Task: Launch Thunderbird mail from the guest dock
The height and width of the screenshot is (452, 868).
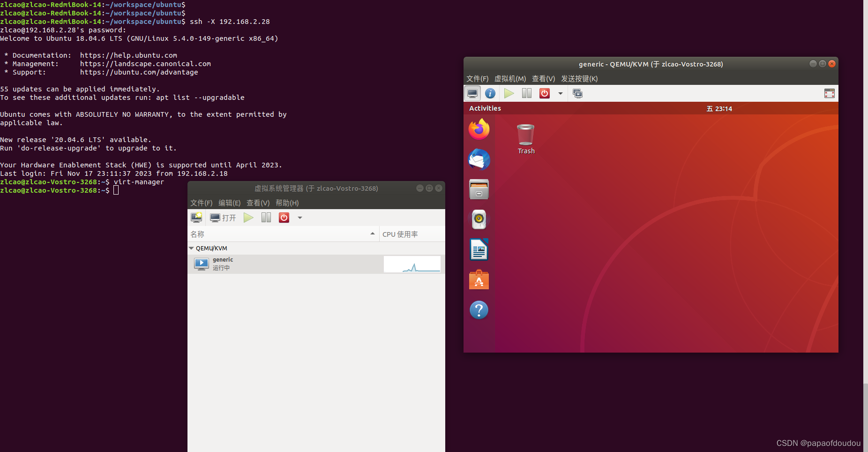Action: (479, 159)
